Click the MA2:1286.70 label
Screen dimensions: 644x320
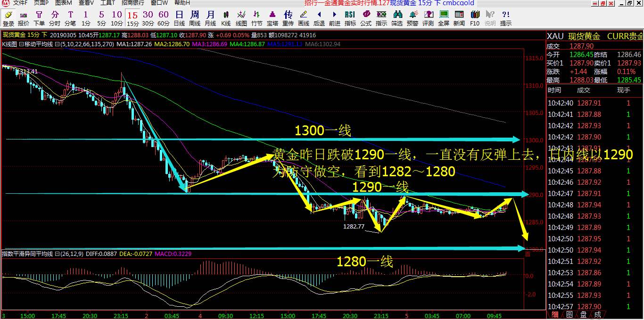(x=173, y=44)
